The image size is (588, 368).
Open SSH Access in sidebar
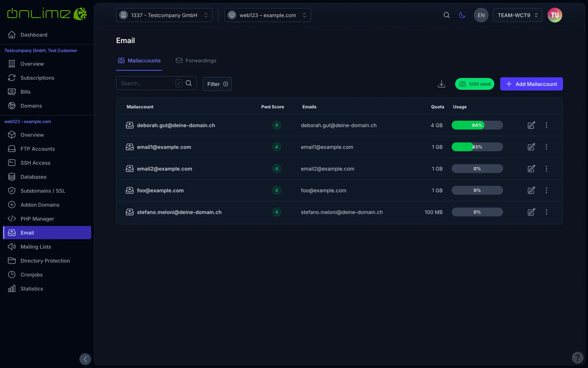47,163
